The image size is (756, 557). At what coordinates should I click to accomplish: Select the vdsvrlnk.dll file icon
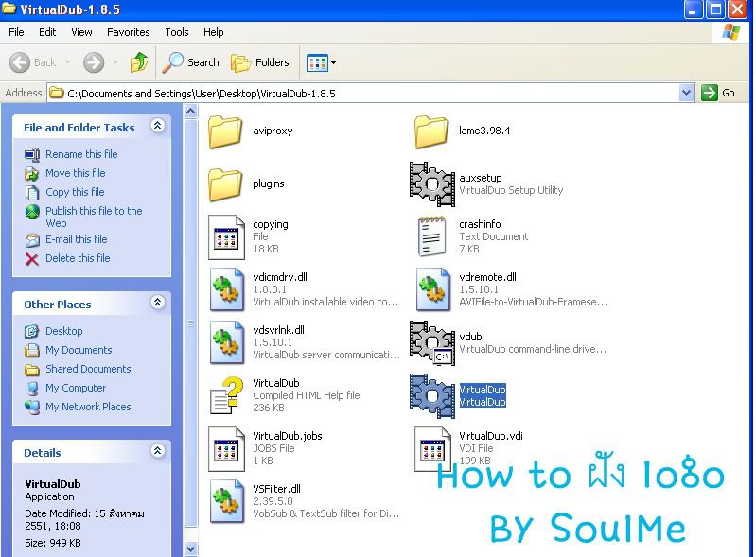(226, 342)
